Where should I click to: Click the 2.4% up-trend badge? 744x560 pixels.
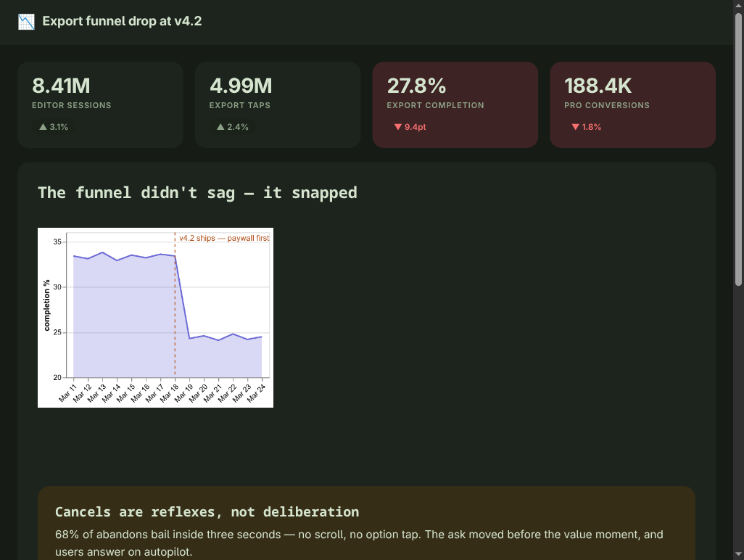pyautogui.click(x=233, y=127)
